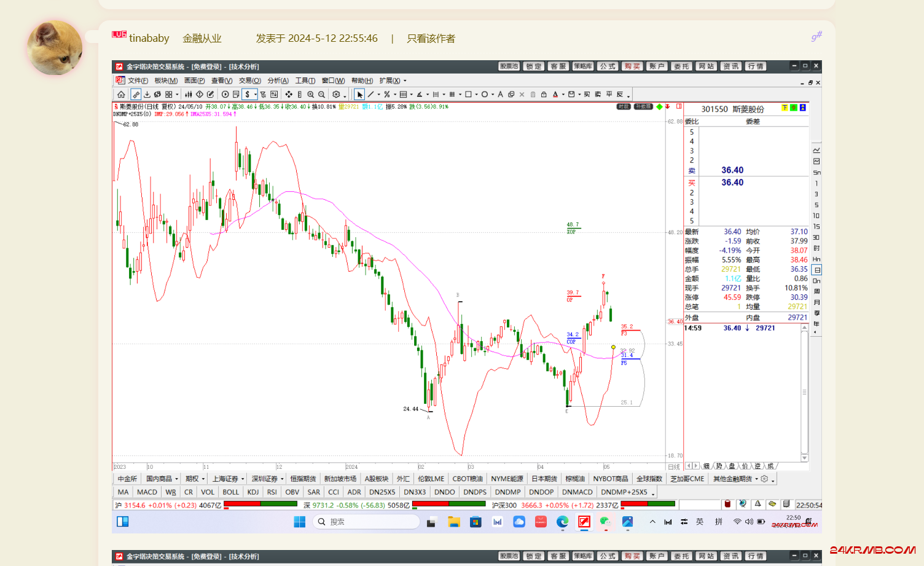Click the trash delete drawings icon
Image resolution: width=924 pixels, height=566 pixels.
tap(533, 95)
